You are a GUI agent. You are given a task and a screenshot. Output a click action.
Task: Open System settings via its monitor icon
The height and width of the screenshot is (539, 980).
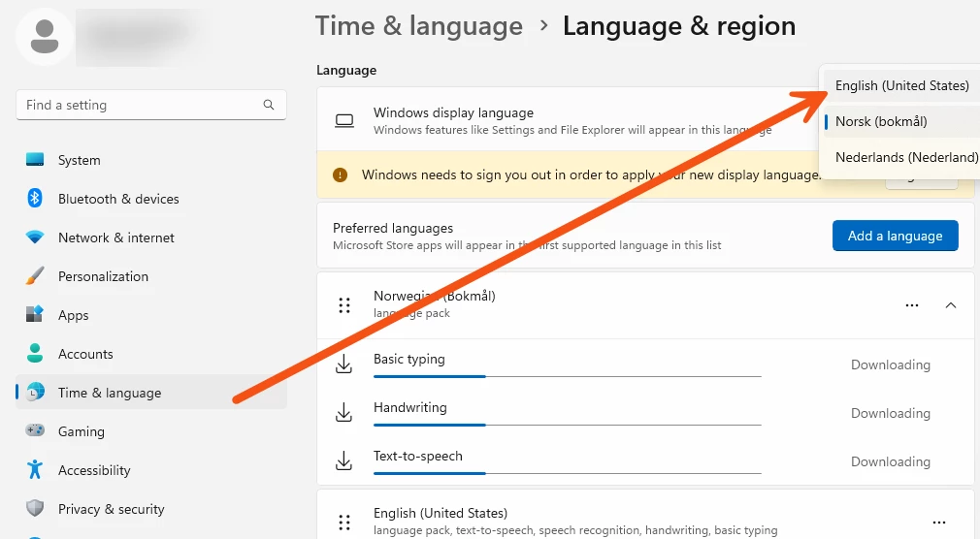[x=35, y=159]
